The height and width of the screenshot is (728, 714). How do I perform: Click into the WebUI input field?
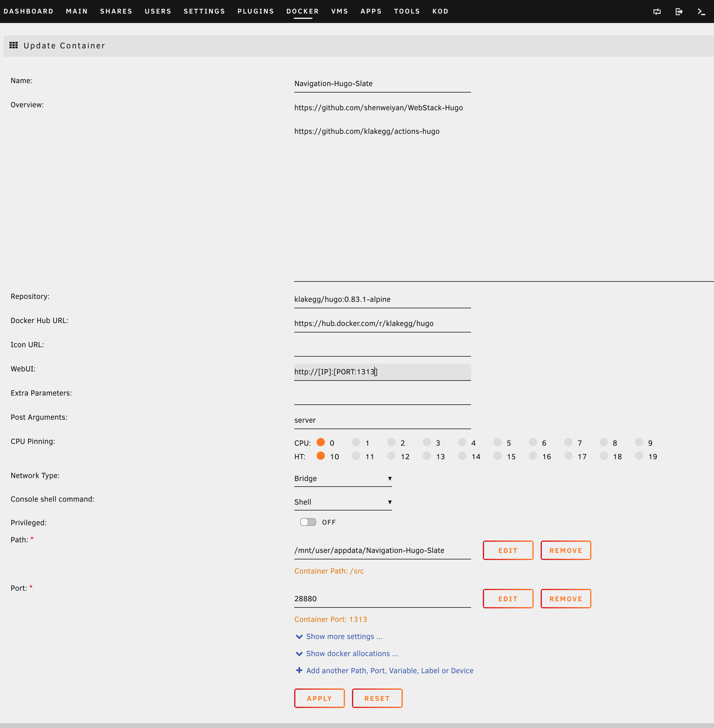382,372
